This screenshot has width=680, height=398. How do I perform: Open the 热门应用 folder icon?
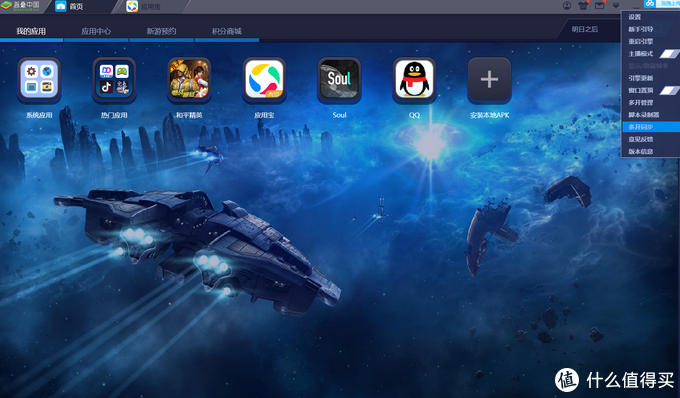click(114, 80)
